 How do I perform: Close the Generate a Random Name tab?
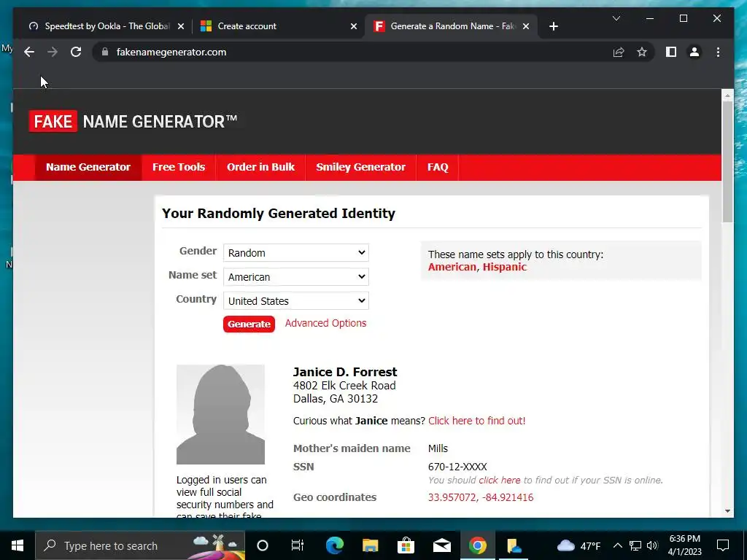[526, 26]
